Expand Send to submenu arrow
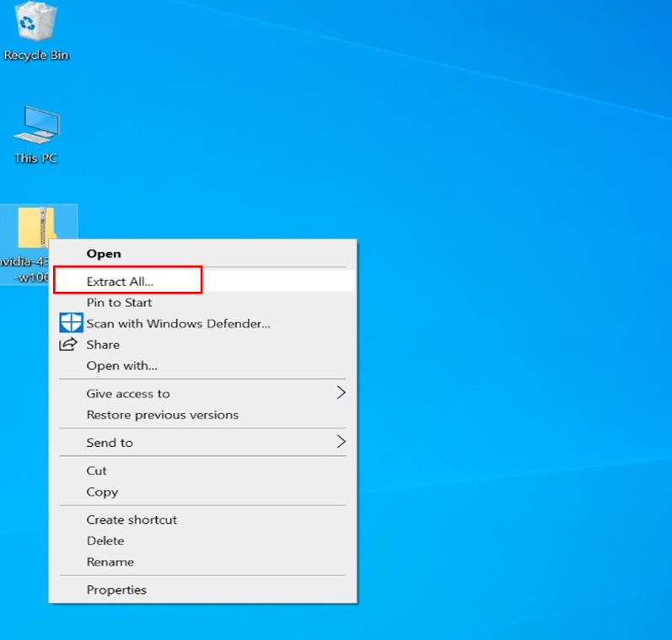Viewport: 672px width, 640px height. pyautogui.click(x=341, y=442)
